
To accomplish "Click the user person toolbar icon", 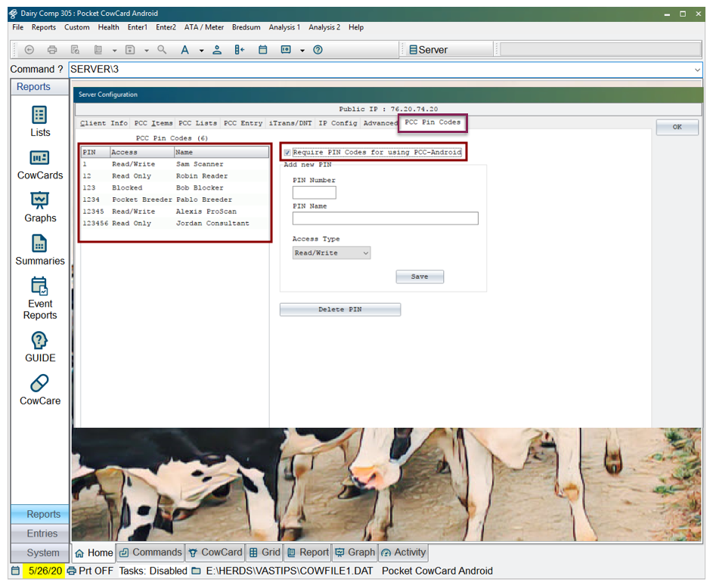I will click(x=217, y=50).
